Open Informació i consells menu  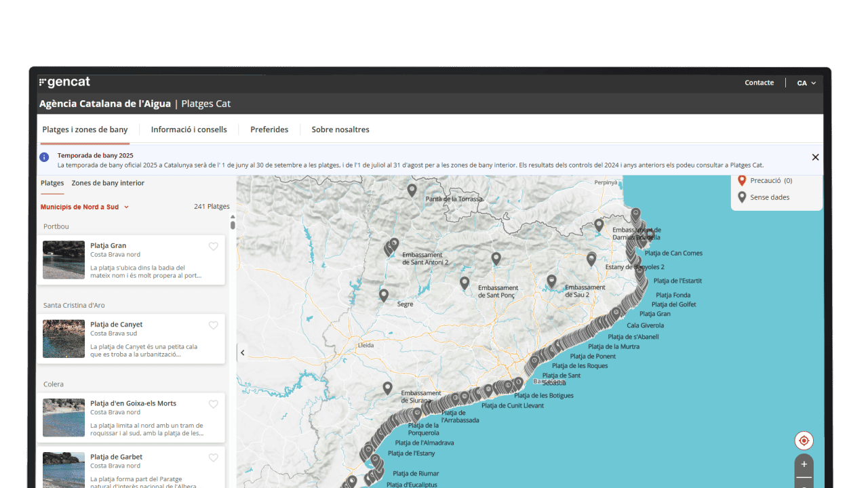coord(189,129)
